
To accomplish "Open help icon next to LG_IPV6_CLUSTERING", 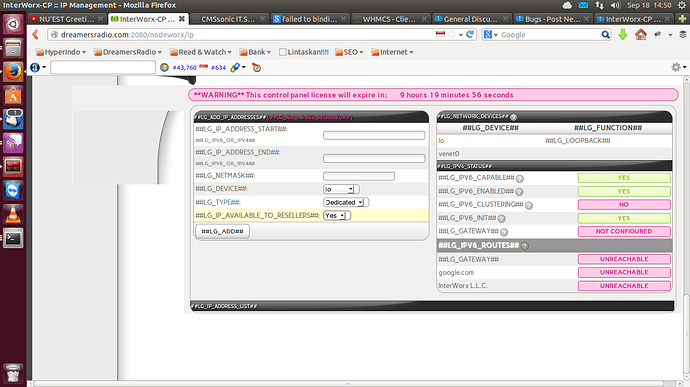I will click(529, 205).
